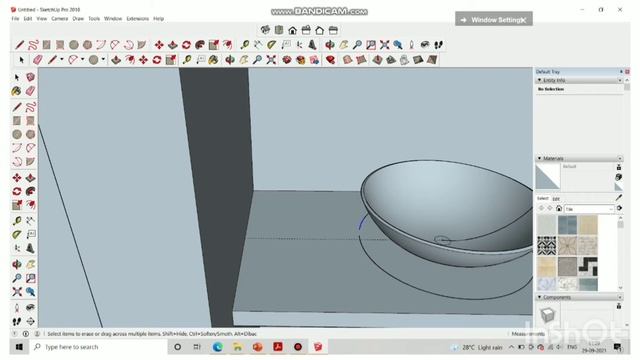This screenshot has height=360, width=640.
Task: Pick the Rotate tool in left toolbar
Action: point(17,191)
